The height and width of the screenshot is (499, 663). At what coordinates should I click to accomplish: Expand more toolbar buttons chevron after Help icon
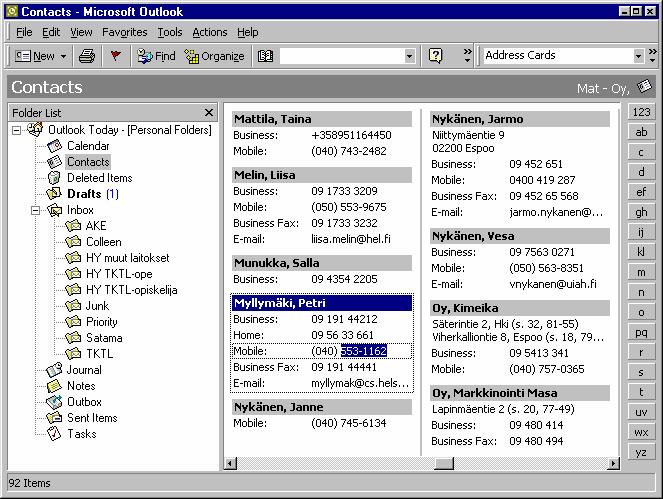(467, 55)
